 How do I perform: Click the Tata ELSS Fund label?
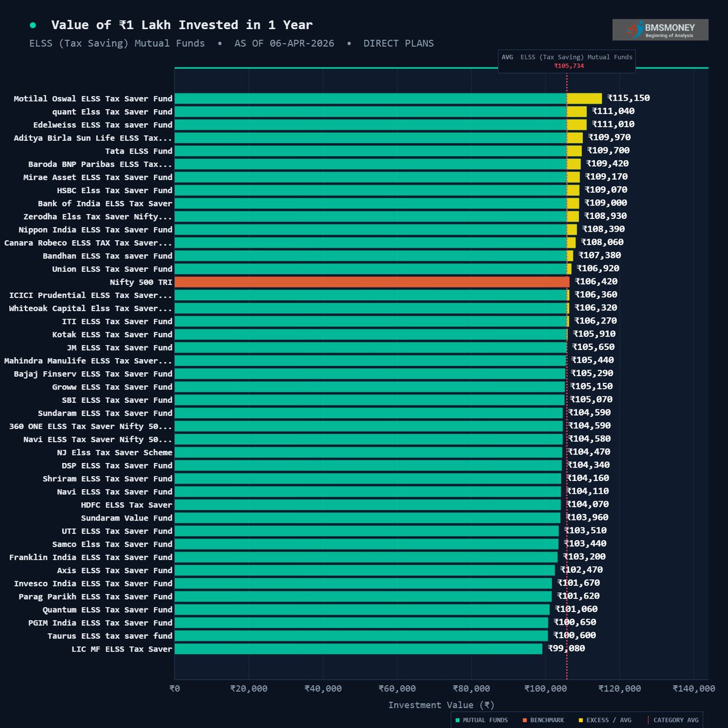pyautogui.click(x=139, y=151)
